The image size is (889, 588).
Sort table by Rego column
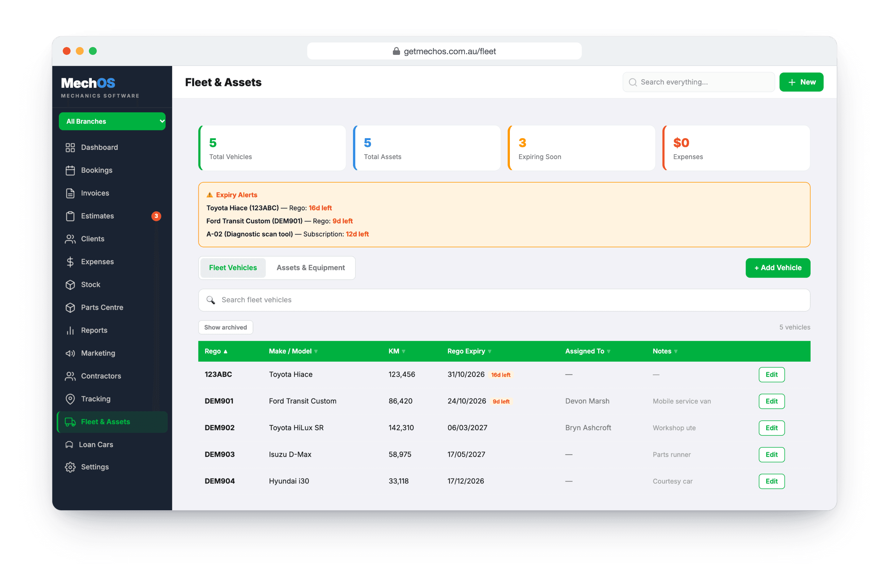(x=216, y=351)
